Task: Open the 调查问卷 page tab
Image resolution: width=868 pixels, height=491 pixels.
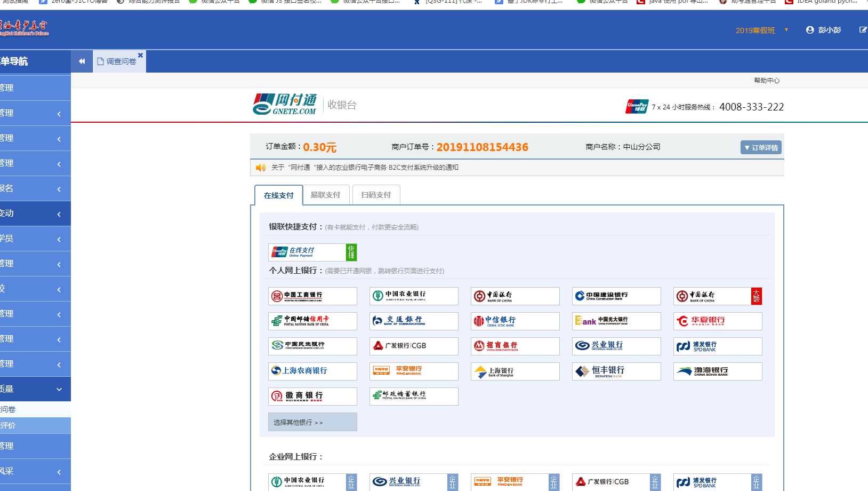Action: 120,61
